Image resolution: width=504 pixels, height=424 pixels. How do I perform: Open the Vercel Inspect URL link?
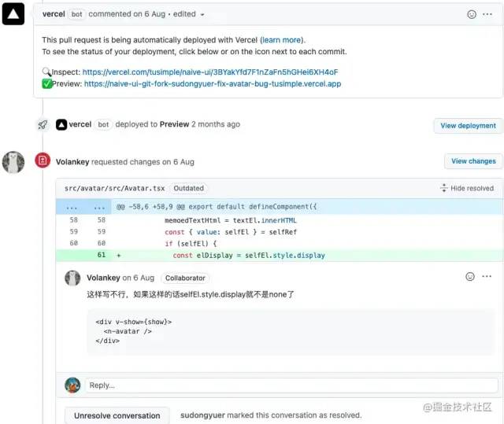point(209,72)
